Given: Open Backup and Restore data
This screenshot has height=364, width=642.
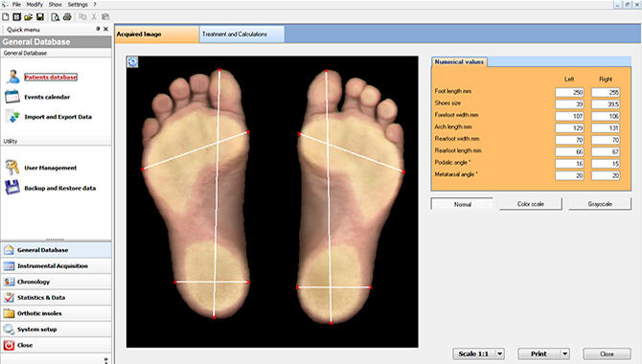Looking at the screenshot, I should coord(60,188).
